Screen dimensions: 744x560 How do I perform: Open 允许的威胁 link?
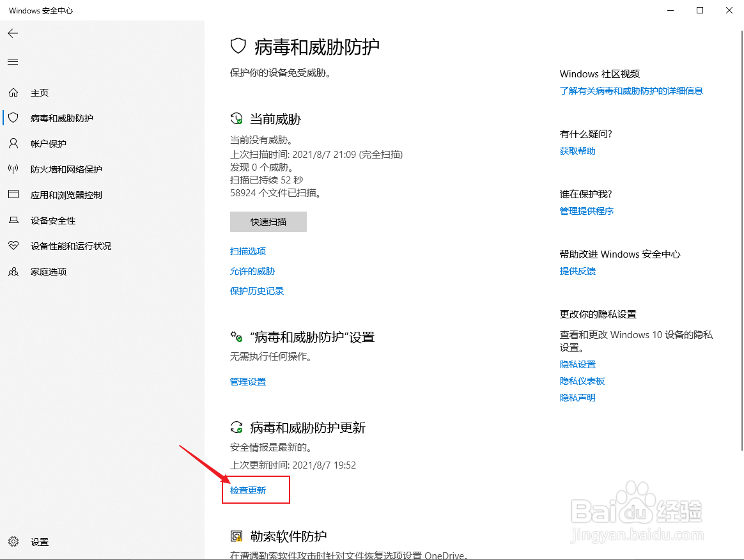pyautogui.click(x=252, y=271)
